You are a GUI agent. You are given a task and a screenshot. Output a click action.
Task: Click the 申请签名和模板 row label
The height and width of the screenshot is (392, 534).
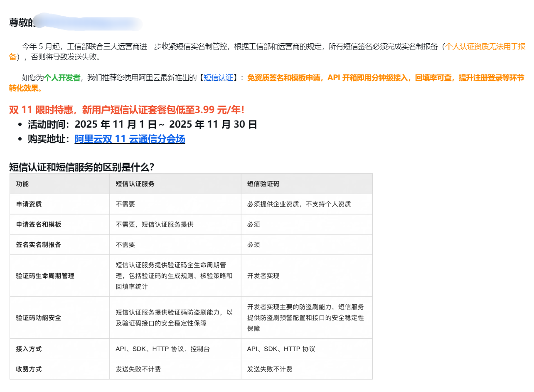click(39, 224)
